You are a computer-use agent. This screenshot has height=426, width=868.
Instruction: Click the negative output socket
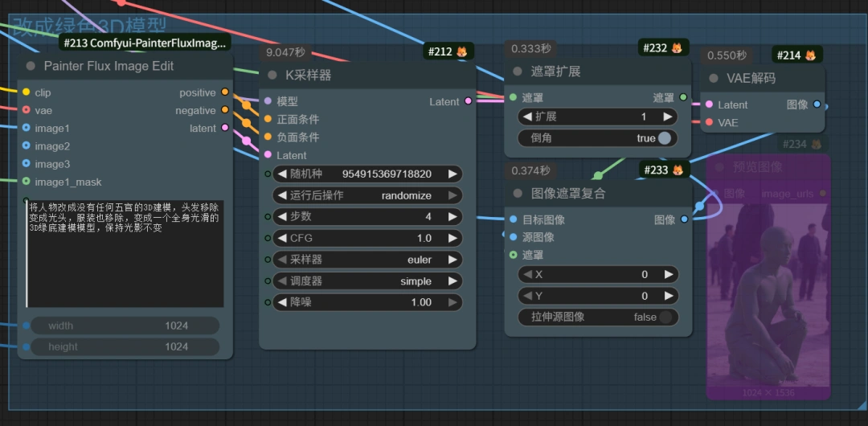point(225,109)
